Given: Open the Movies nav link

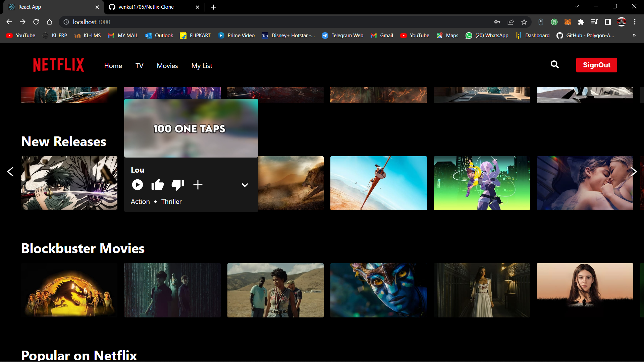Looking at the screenshot, I should click(x=167, y=66).
